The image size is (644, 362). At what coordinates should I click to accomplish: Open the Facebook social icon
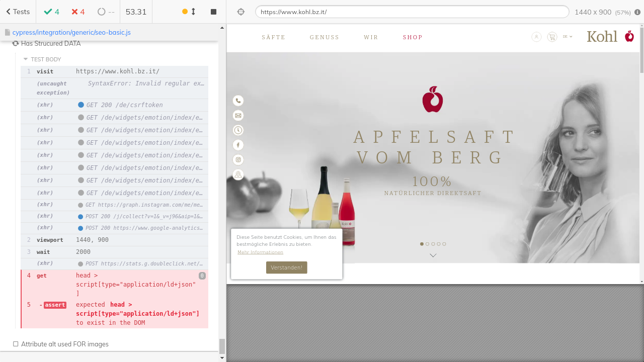(238, 145)
